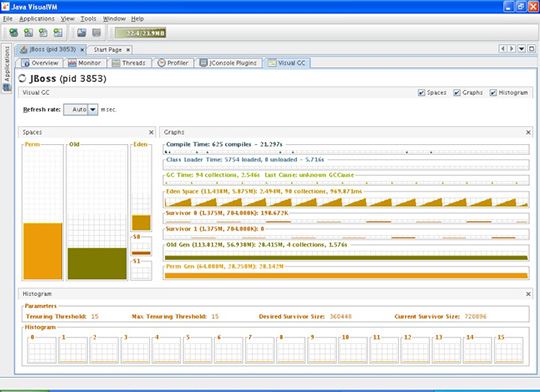The width and height of the screenshot is (540, 392).
Task: Click the Survivor 0 graph label
Action: pos(227,213)
